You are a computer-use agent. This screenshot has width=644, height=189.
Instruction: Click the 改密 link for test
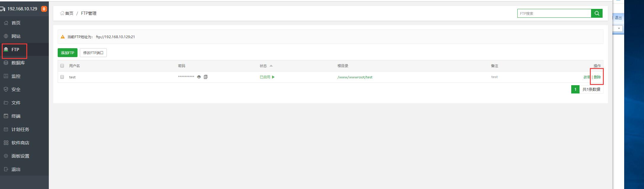point(587,77)
